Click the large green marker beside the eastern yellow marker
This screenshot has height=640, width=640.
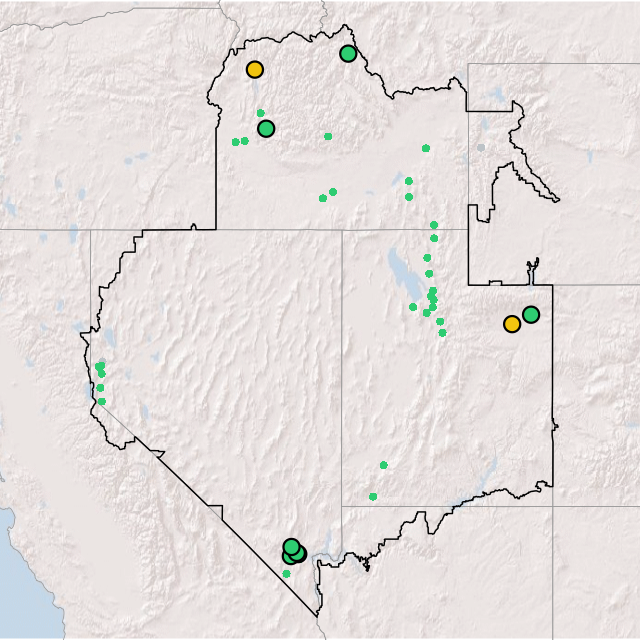click(531, 314)
